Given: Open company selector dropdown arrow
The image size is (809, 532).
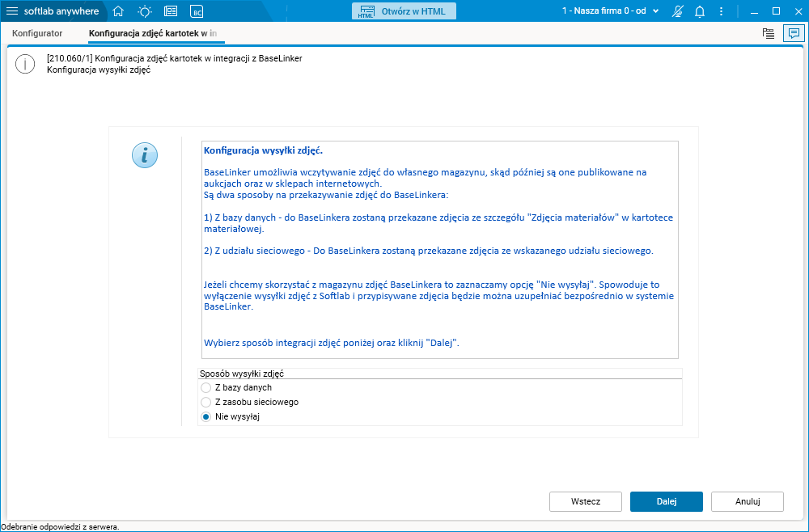Looking at the screenshot, I should (656, 11).
